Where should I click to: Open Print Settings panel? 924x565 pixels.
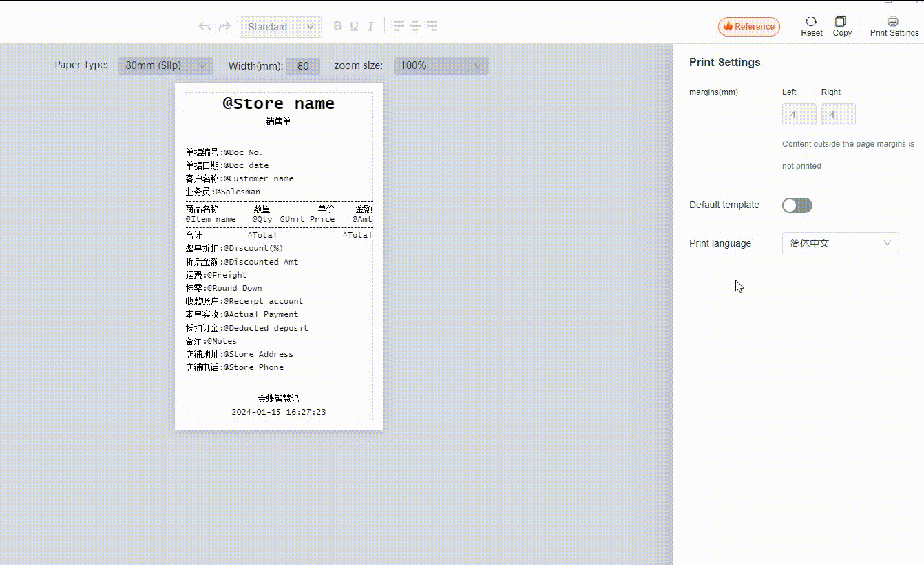tap(894, 26)
